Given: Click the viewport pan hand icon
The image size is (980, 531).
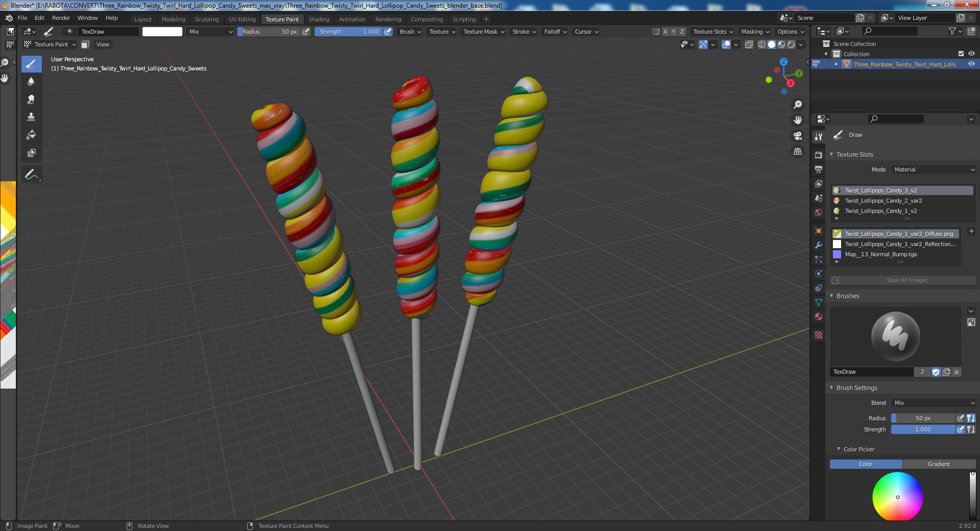Looking at the screenshot, I should 797,120.
